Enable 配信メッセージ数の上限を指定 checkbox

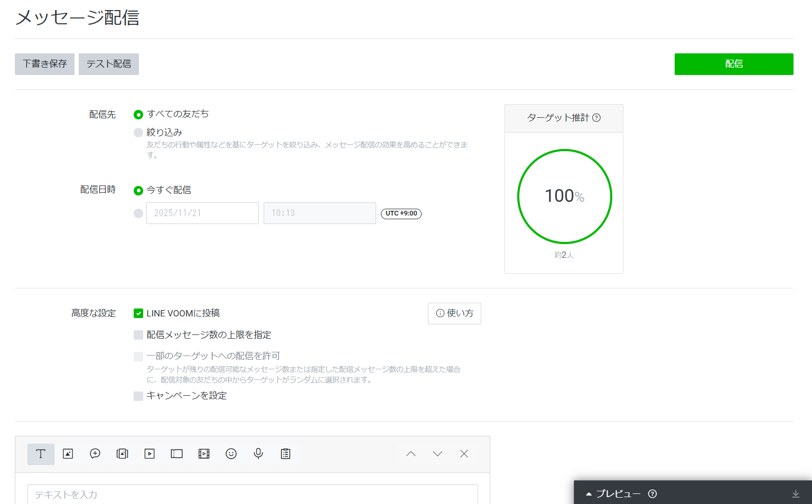(x=138, y=335)
